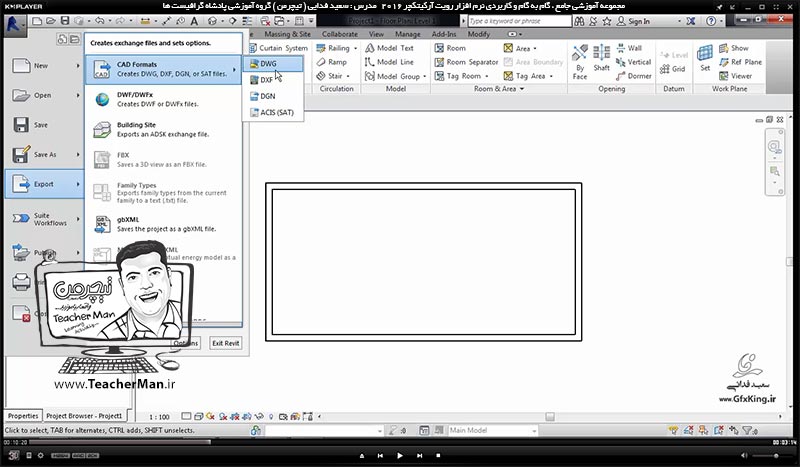Click the Curtain System tool

[279, 48]
